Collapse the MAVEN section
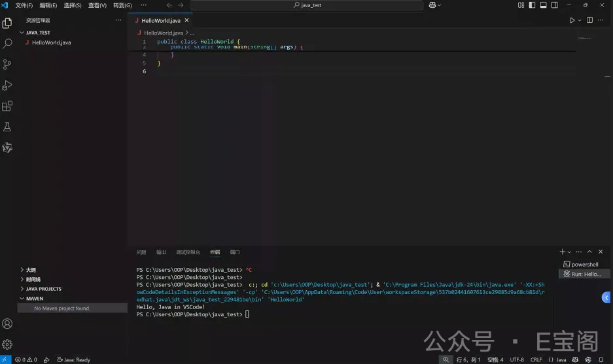Viewport: 613px width, 364px height. [x=34, y=299]
